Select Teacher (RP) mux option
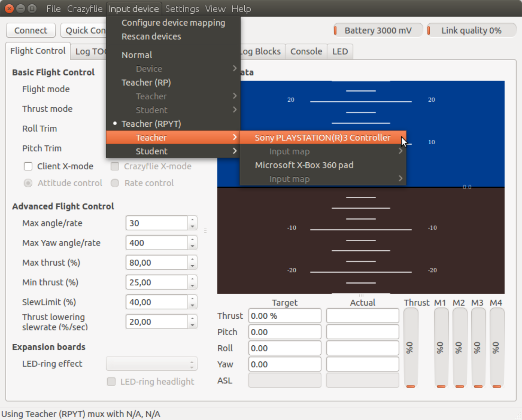The image size is (522, 420). coord(173,83)
